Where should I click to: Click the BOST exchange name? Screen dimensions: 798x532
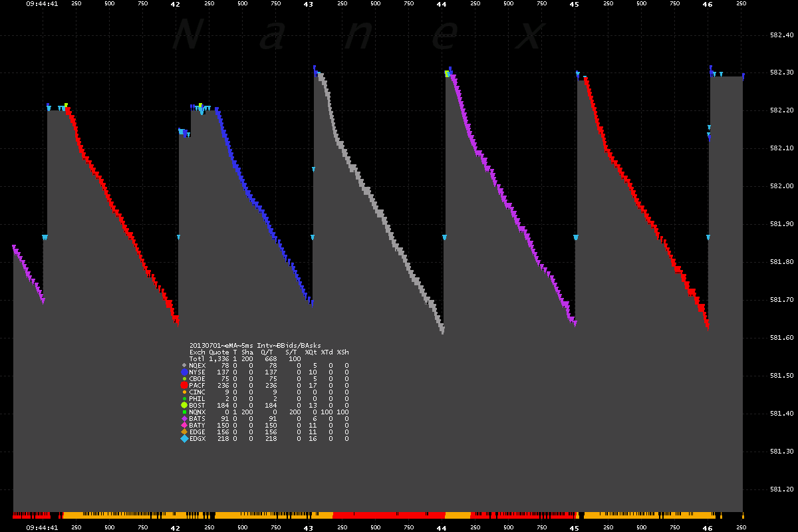coord(198,406)
